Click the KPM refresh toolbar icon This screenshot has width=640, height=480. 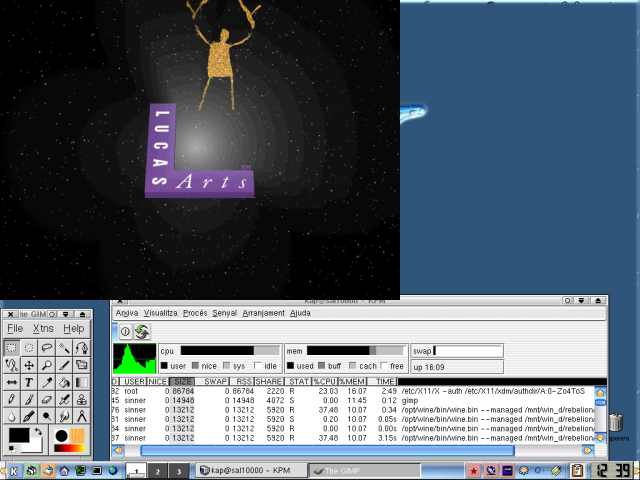[142, 332]
